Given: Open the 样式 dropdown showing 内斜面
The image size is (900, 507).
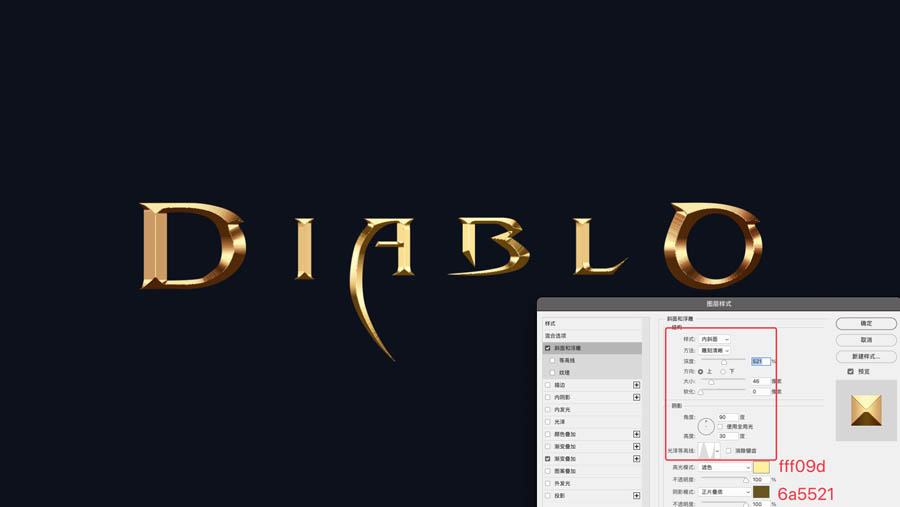Looking at the screenshot, I should click(x=714, y=340).
